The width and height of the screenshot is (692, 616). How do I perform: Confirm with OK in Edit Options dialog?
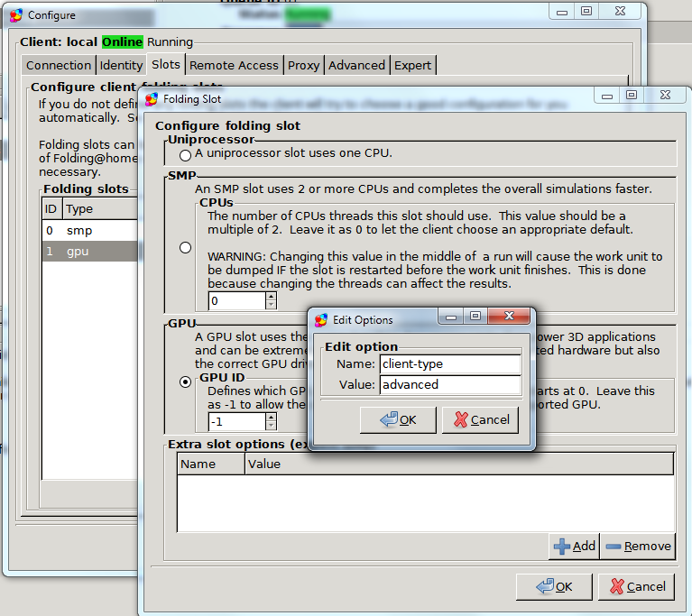pos(398,419)
